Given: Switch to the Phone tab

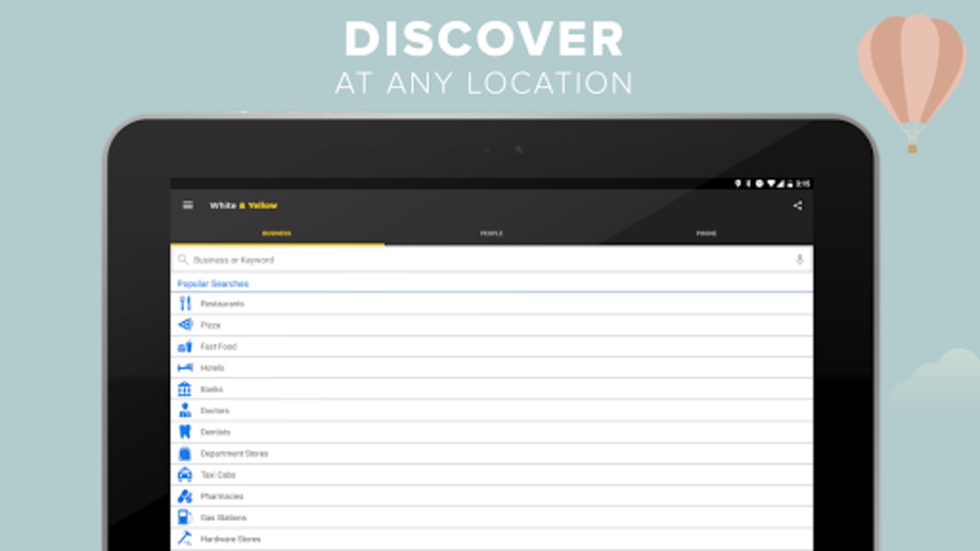Looking at the screenshot, I should coord(706,233).
